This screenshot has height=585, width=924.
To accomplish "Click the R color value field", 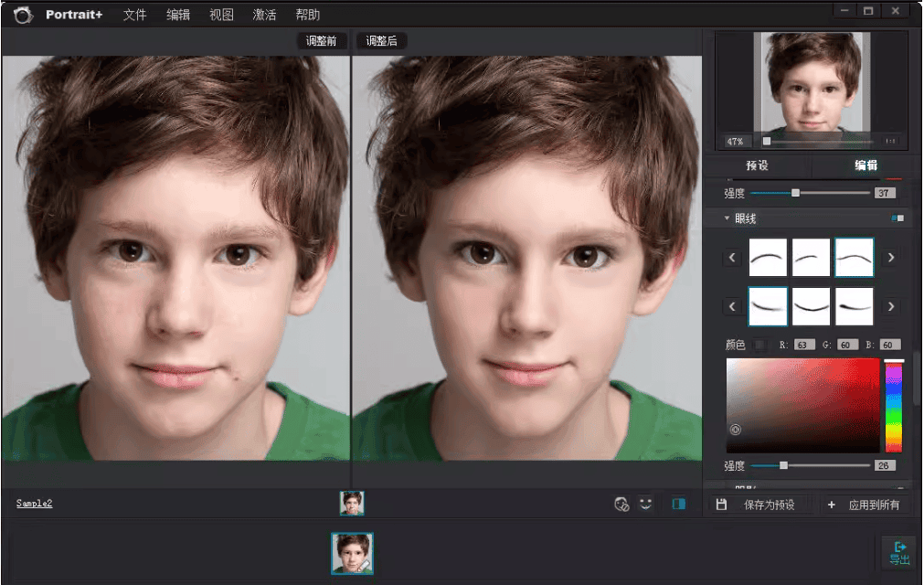I will (804, 345).
